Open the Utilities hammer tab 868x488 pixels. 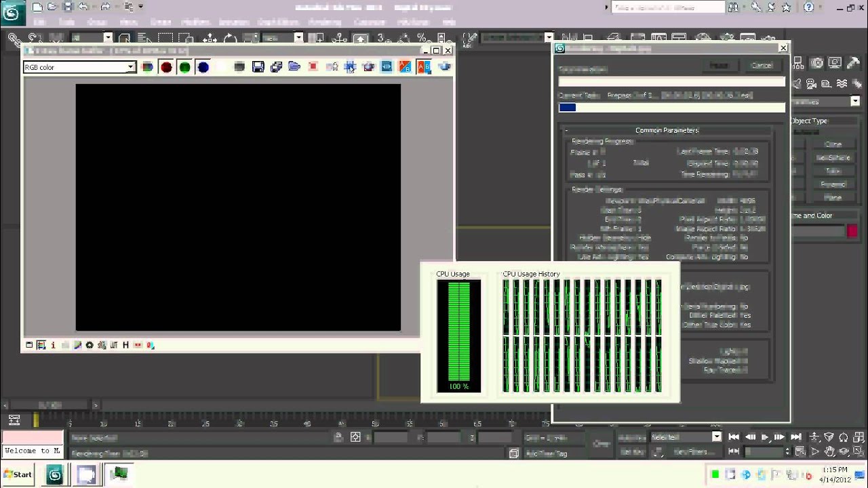point(852,62)
